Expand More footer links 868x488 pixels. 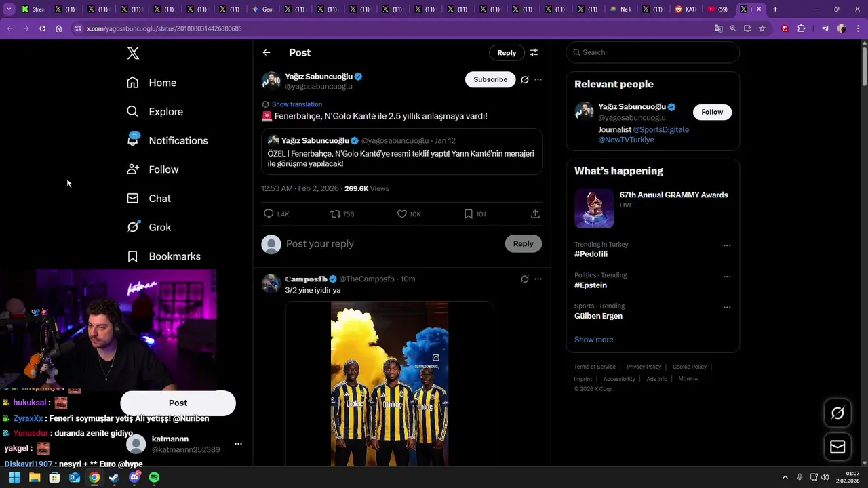[x=688, y=379]
